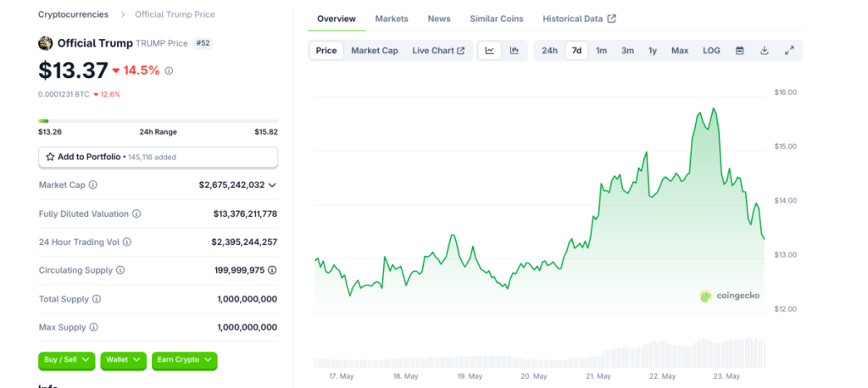This screenshot has height=388, width=868.
Task: Click the 0.0001231 BTC price text
Action: [x=64, y=94]
